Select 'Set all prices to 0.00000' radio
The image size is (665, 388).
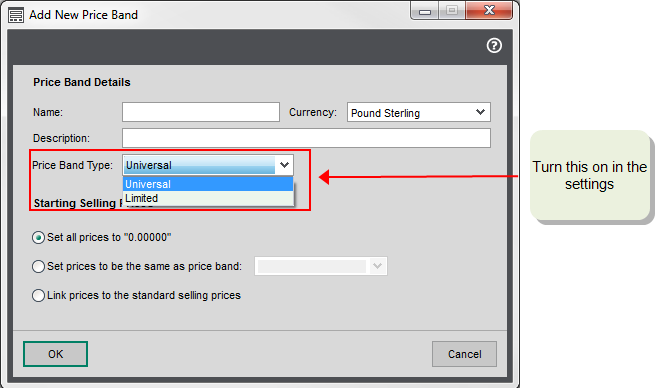click(x=38, y=237)
